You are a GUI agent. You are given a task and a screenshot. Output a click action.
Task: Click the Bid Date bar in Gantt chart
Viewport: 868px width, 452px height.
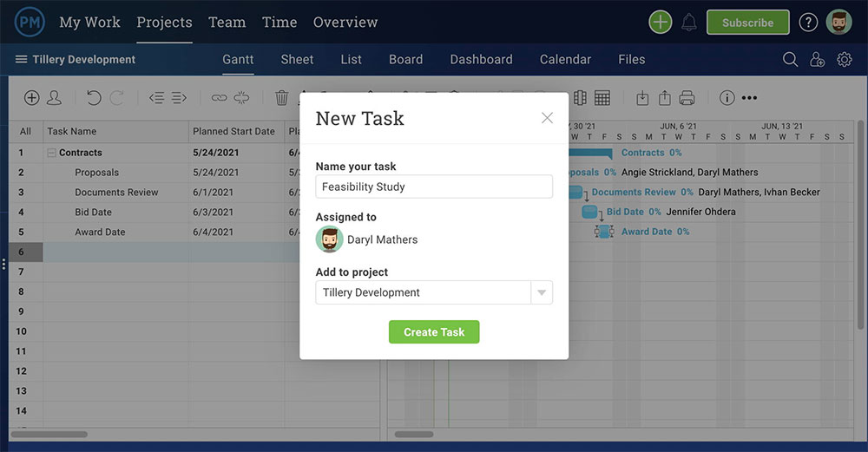(x=589, y=212)
